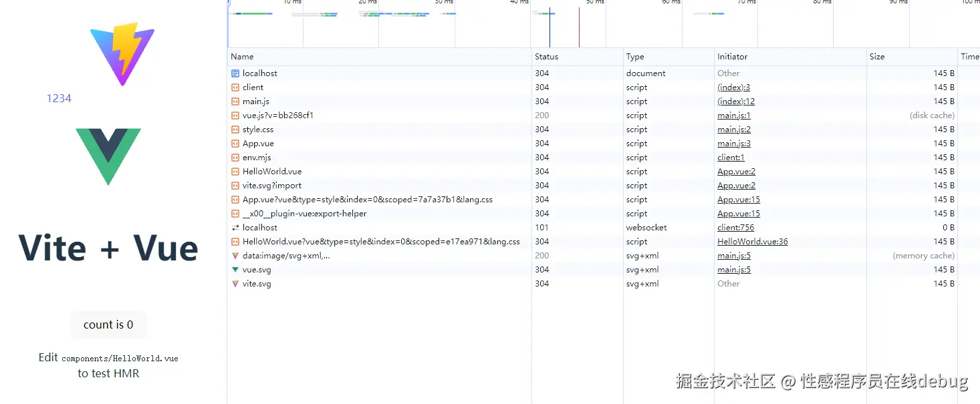The height and width of the screenshot is (404, 980).
Task: Select the env.mjs request name
Action: pos(257,158)
